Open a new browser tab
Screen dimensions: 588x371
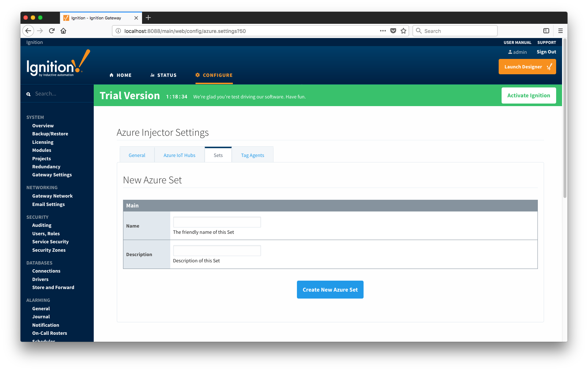(148, 18)
